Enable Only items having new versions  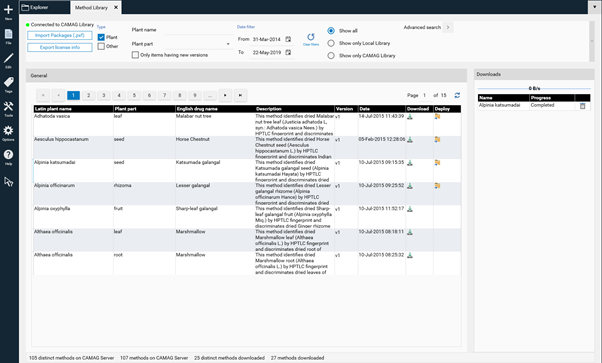tap(135, 55)
